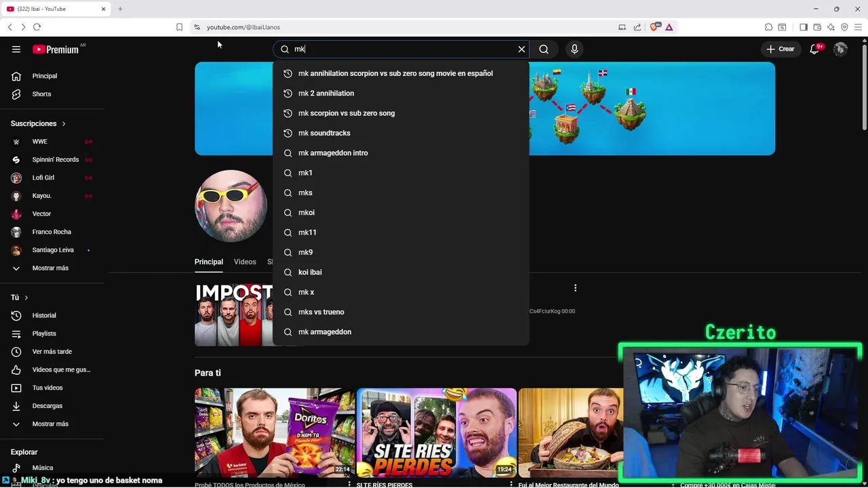Go back in browser history
The width and height of the screenshot is (868, 488).
click(x=9, y=27)
